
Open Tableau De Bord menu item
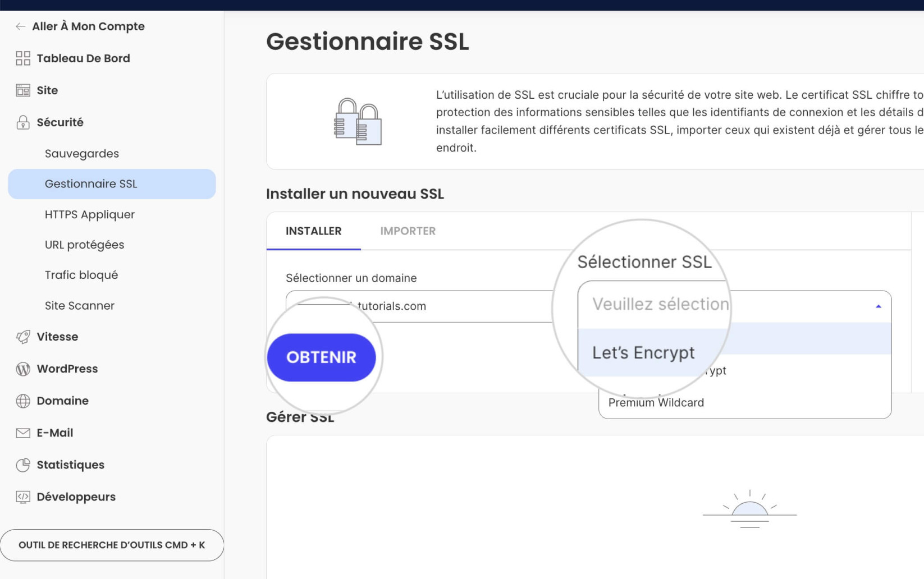pos(83,58)
